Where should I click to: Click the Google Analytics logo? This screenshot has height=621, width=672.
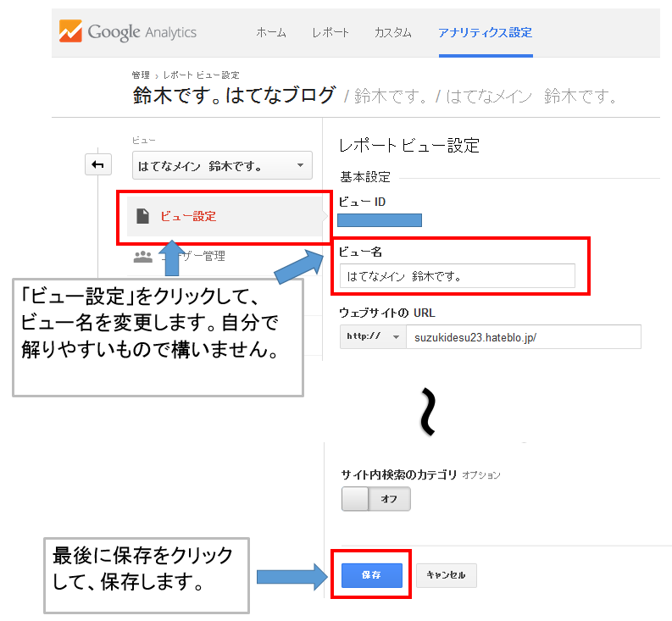128,31
